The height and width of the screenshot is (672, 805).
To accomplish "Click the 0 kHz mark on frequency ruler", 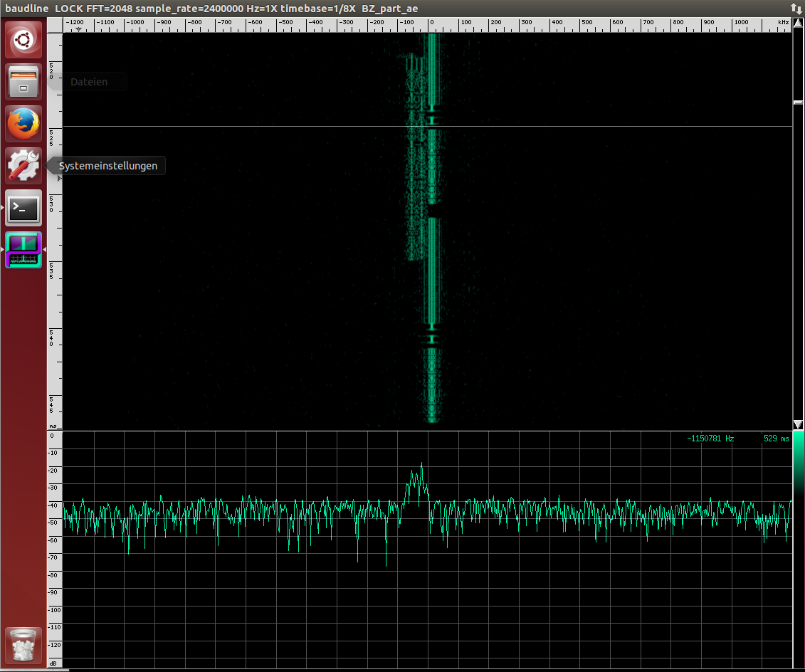I will 432,22.
